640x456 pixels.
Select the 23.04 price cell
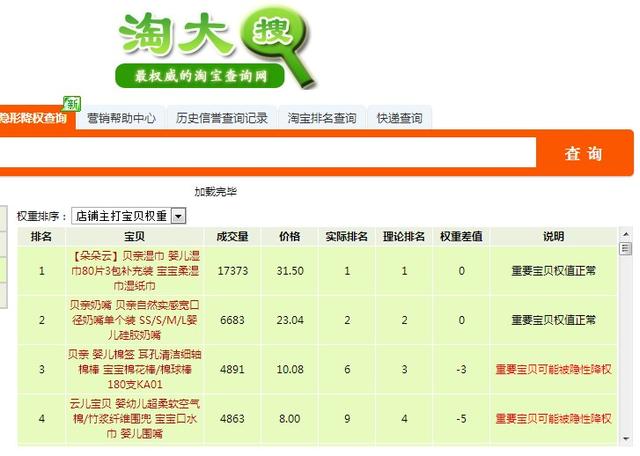coord(290,320)
